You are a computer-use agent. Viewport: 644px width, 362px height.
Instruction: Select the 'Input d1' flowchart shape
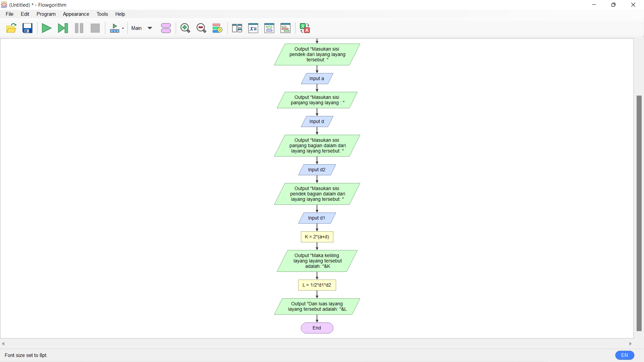coord(317,218)
